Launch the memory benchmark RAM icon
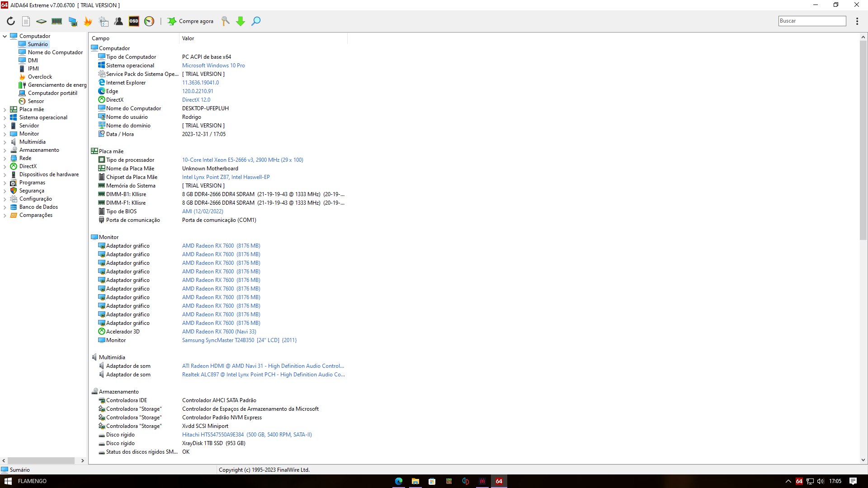Image resolution: width=868 pixels, height=488 pixels. 57,21
